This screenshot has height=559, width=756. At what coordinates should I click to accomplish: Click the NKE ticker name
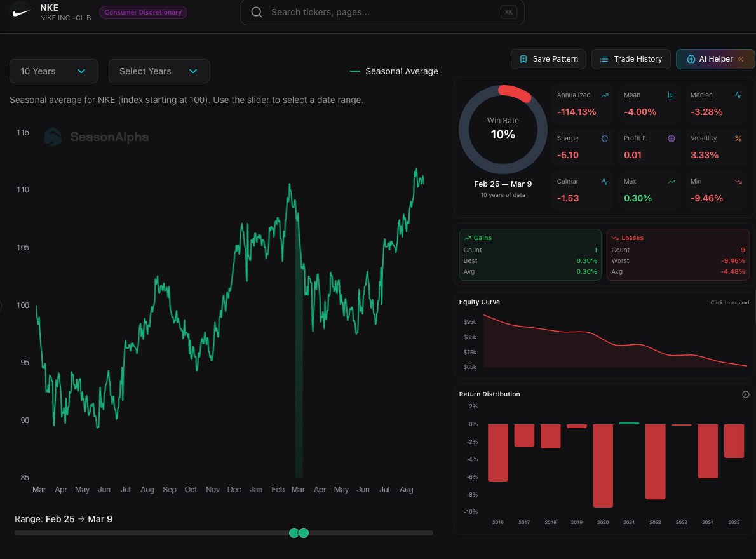(49, 8)
